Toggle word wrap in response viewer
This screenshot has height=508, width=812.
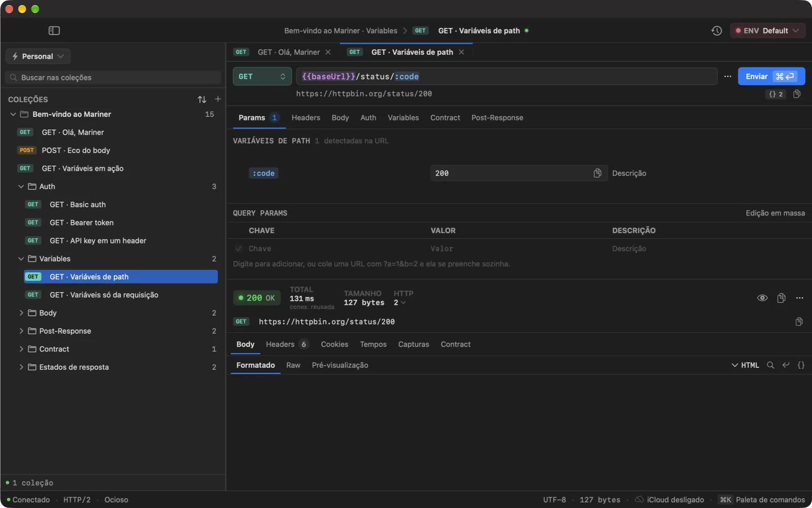(786, 365)
